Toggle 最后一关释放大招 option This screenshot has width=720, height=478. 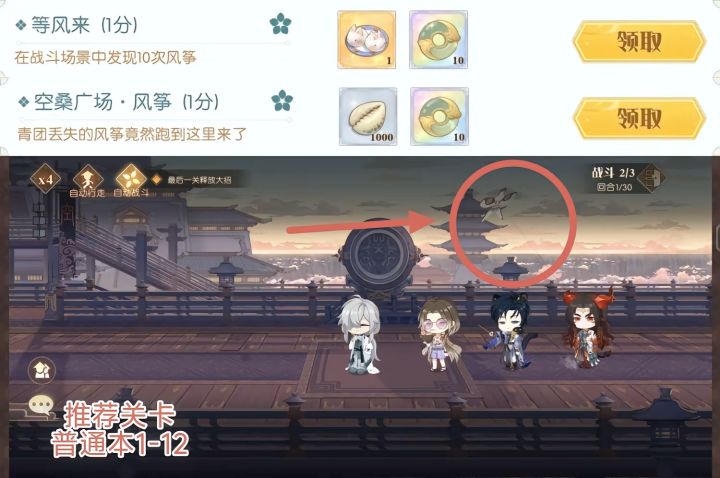[x=193, y=180]
